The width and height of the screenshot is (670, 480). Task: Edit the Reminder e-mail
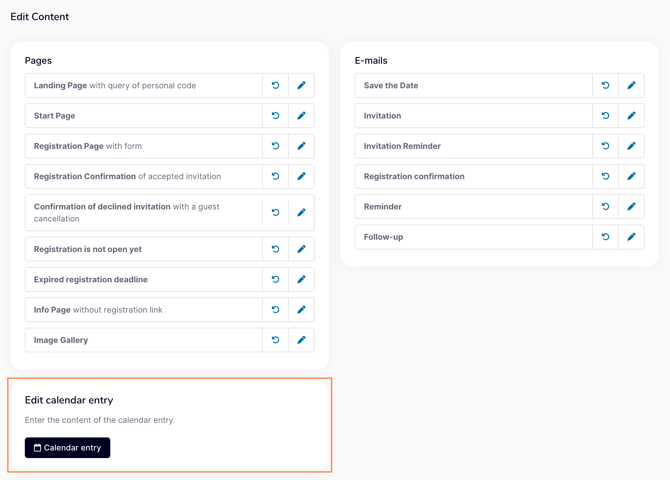631,207
